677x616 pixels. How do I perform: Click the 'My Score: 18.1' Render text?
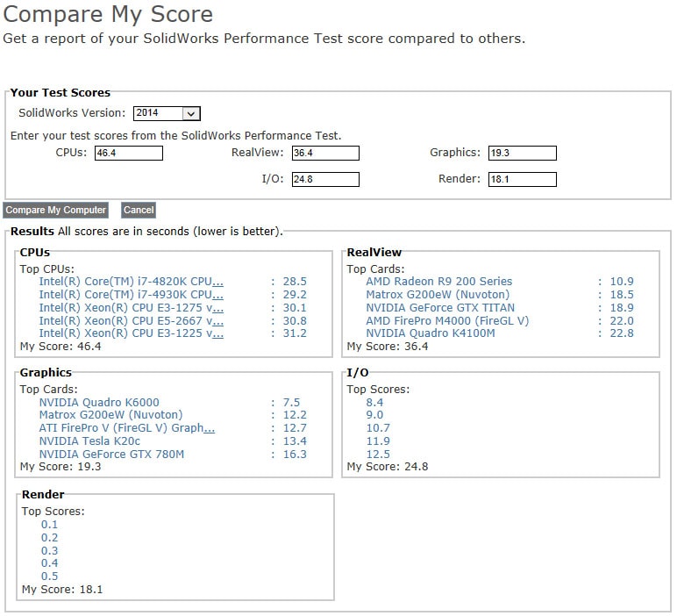pos(62,590)
